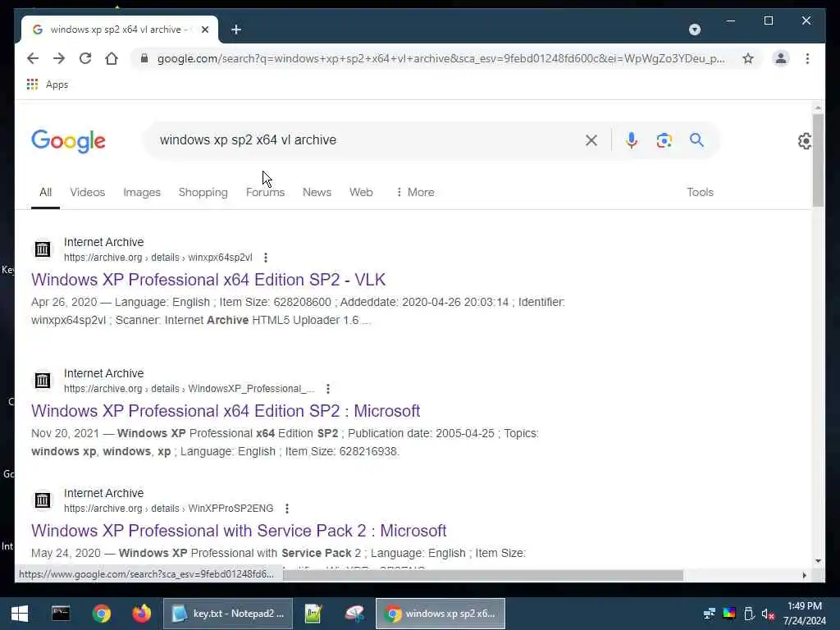The height and width of the screenshot is (630, 840).
Task: Open the command prompt taskbar icon
Action: (61, 614)
